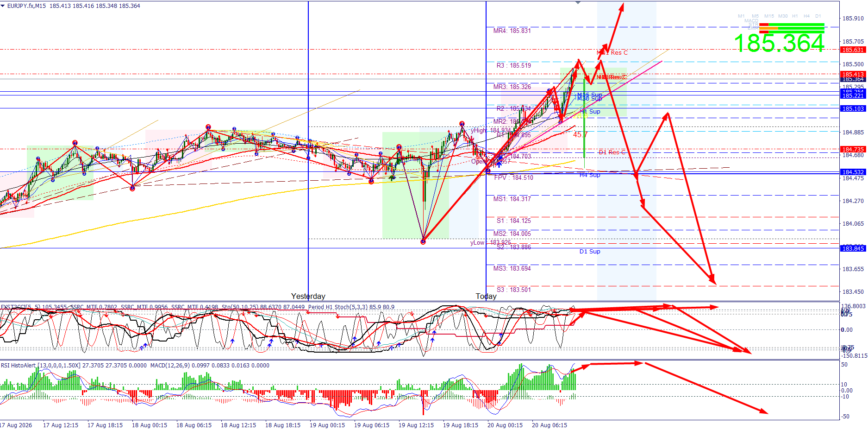Click the D1 Res C resistance label
Image resolution: width=868 pixels, height=430 pixels.
pos(612,152)
